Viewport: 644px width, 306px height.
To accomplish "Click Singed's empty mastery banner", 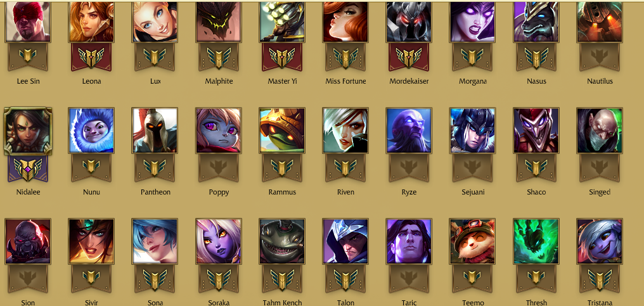I will coord(599,168).
